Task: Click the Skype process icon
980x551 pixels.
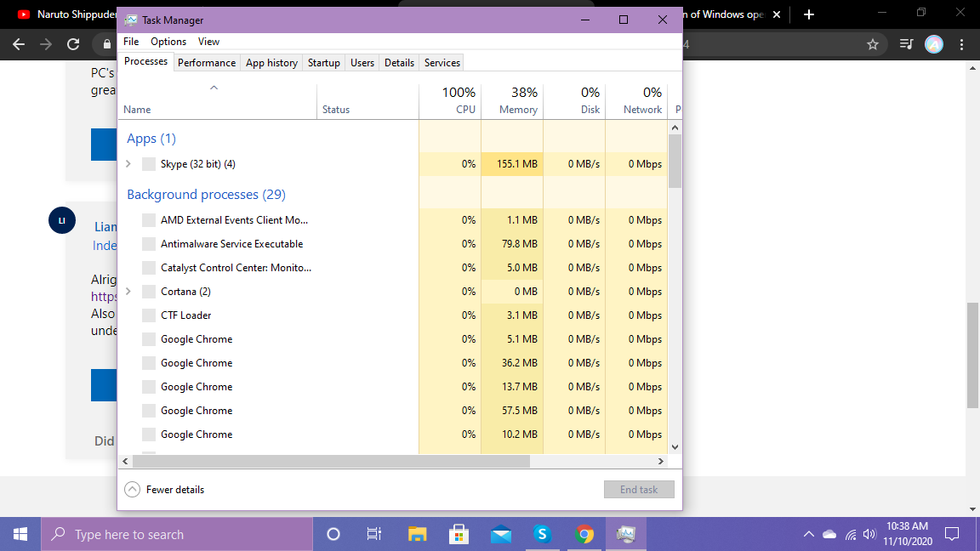Action: [x=149, y=164]
